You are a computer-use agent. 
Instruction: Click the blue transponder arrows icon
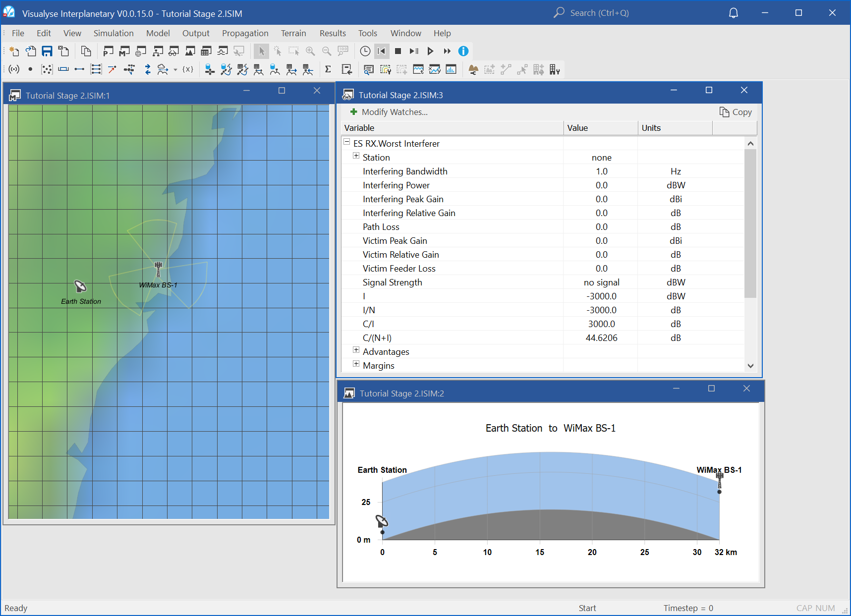[x=148, y=69]
